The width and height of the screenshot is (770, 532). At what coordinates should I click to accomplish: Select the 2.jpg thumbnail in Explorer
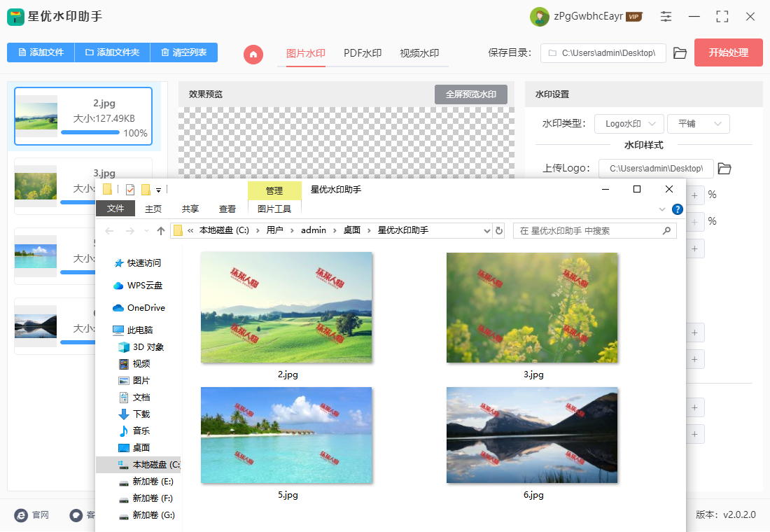[x=287, y=307]
